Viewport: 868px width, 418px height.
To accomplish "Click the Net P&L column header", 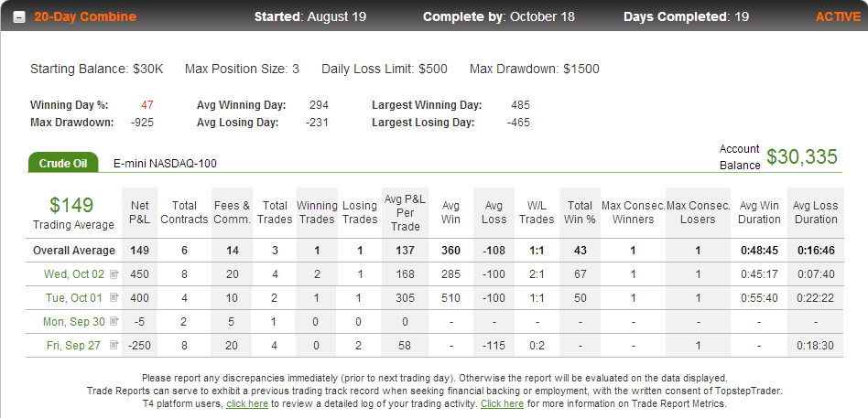I will [139, 213].
